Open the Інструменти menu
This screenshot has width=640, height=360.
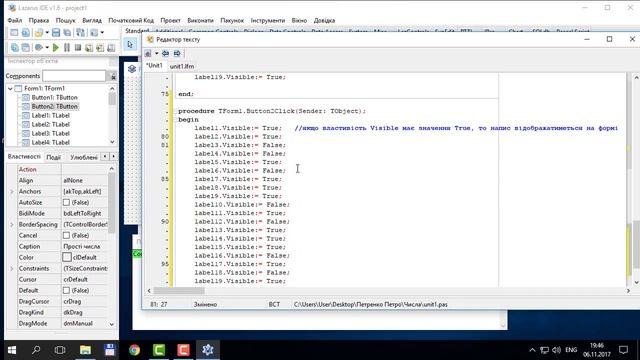(268, 20)
